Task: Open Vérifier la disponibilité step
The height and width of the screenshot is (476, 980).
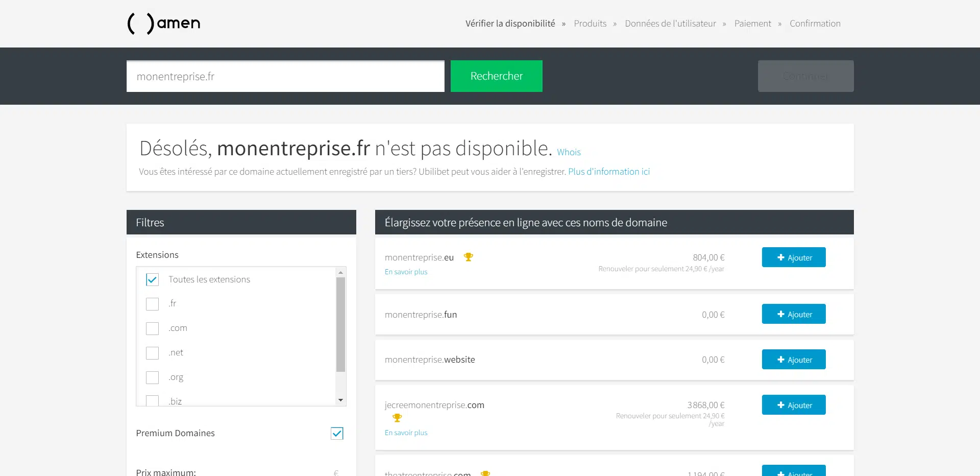Action: click(510, 23)
